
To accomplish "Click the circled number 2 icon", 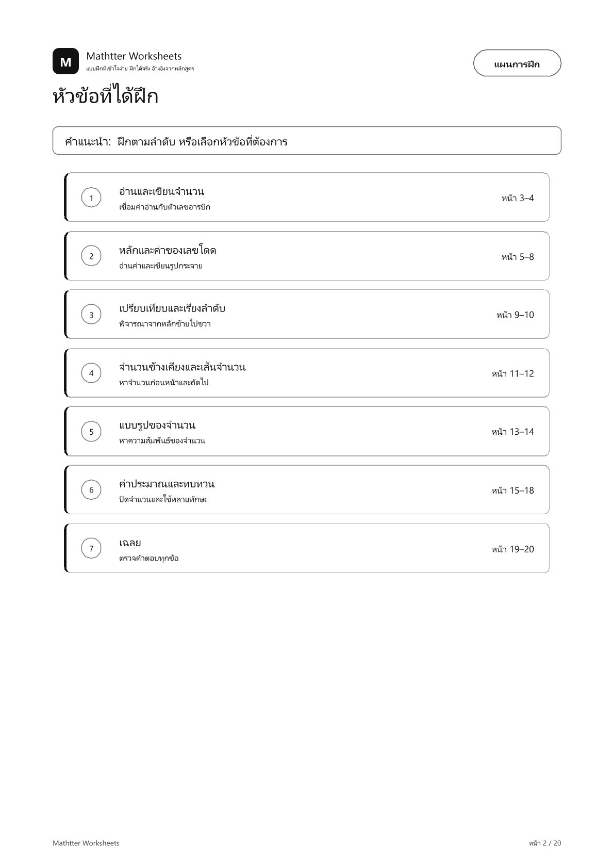I will pos(91,256).
